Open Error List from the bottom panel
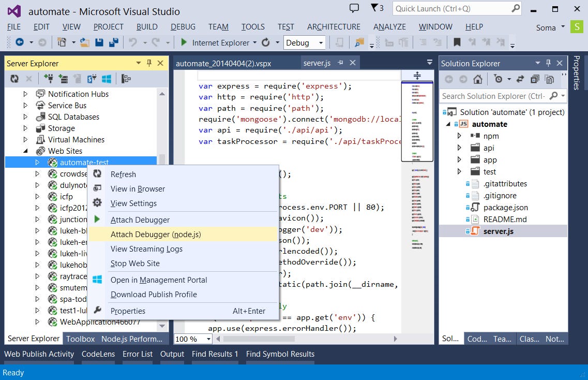Screen dimensions: 588x380 [138, 354]
